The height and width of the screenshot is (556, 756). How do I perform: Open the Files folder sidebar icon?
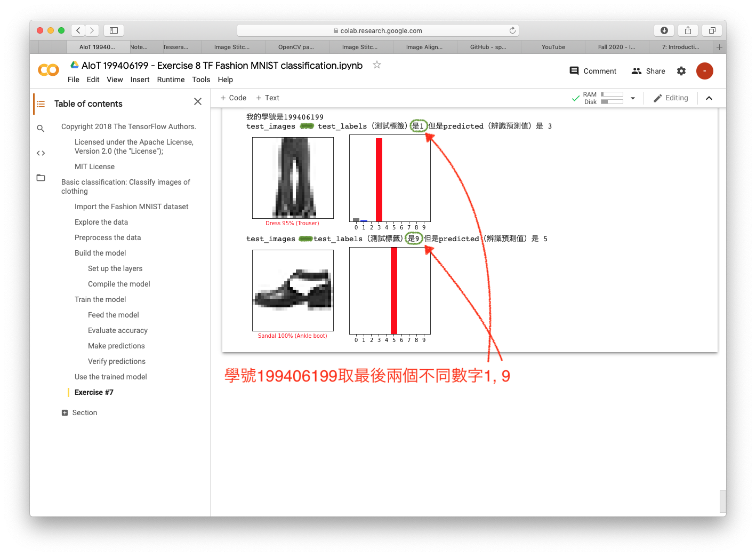(41, 178)
